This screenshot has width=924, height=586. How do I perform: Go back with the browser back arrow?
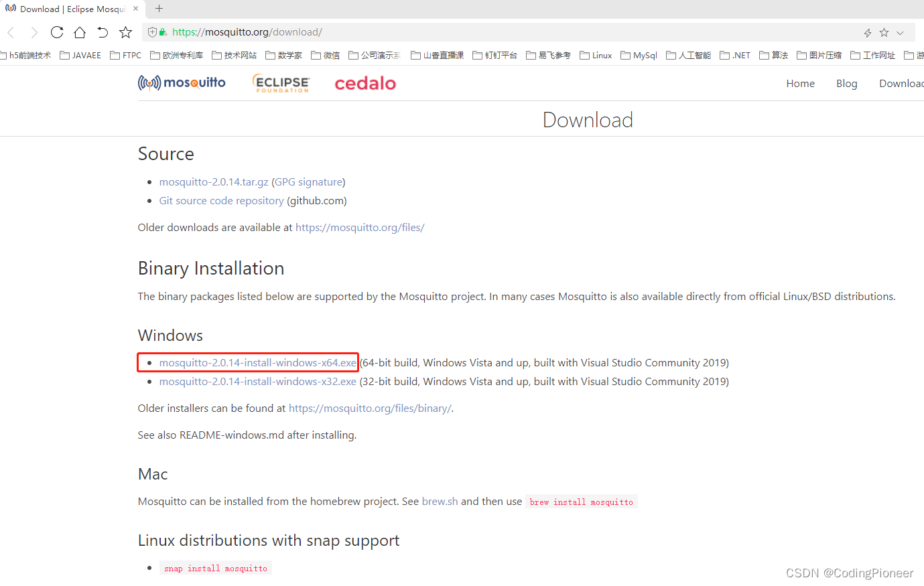[11, 32]
